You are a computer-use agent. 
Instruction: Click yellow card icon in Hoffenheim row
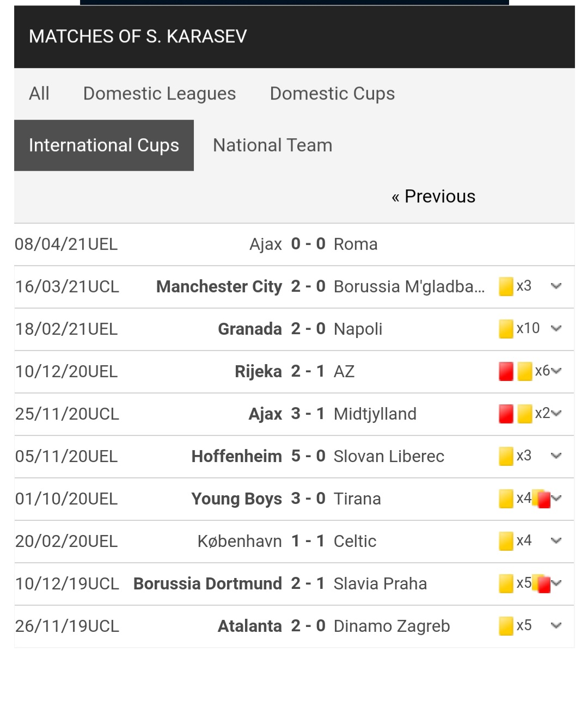point(506,456)
